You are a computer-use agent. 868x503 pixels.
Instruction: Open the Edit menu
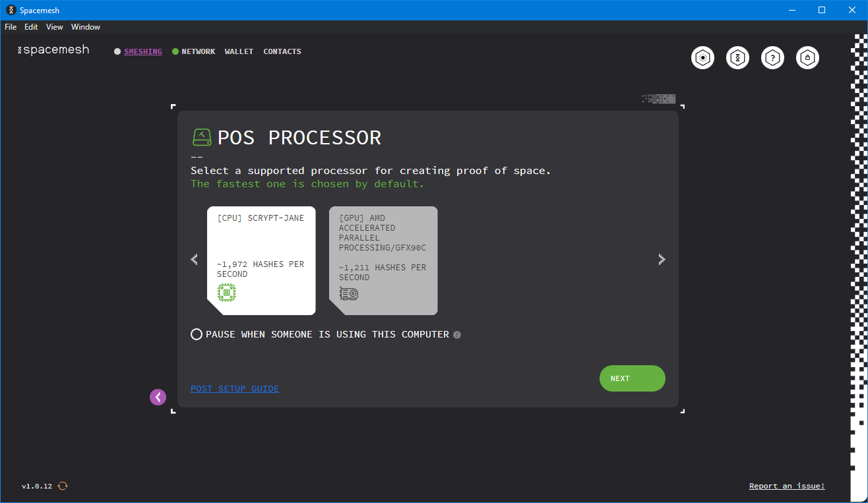tap(31, 27)
